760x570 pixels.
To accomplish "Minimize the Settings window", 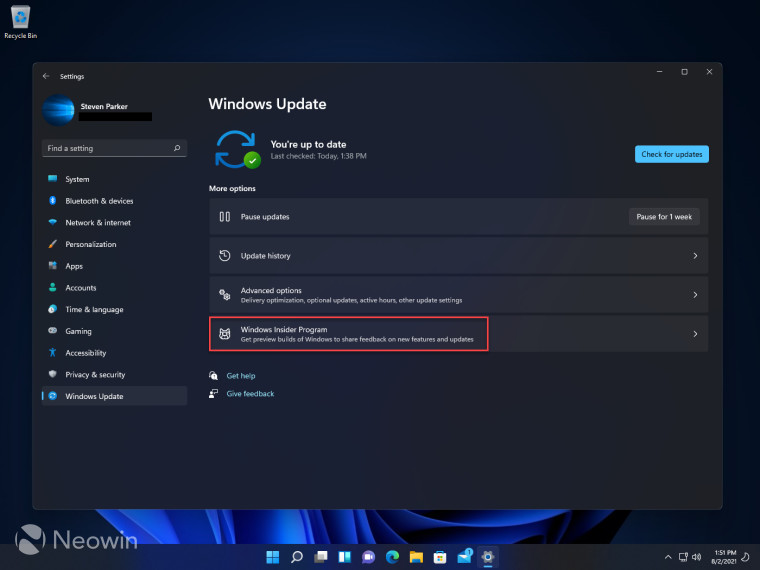I will click(x=660, y=72).
